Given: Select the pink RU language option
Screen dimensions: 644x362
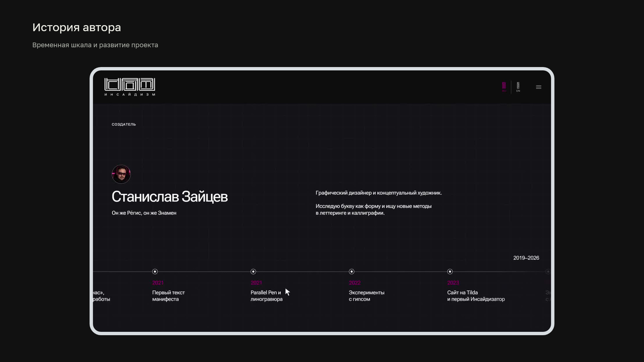Looking at the screenshot, I should coord(504,87).
